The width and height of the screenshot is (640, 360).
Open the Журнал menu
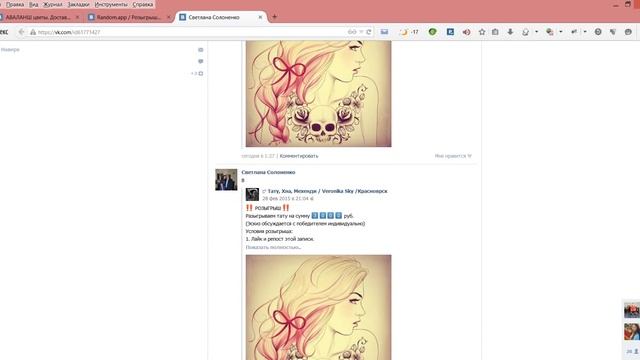point(53,4)
